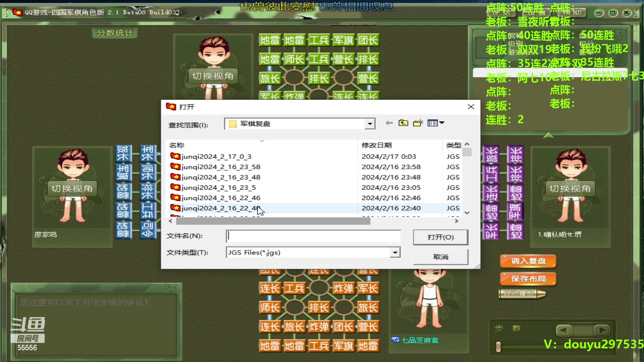Screen dimensions: 644x362
Task: Select the right player's 军旗 piece
Action: tap(515, 211)
